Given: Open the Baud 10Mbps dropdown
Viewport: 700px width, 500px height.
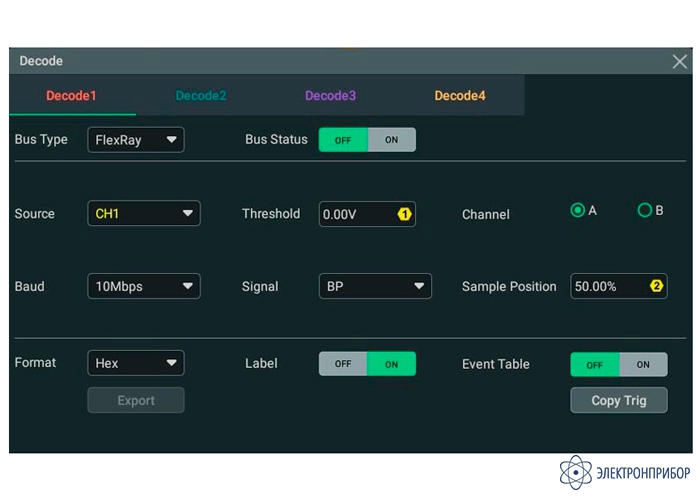Looking at the screenshot, I should [x=144, y=287].
